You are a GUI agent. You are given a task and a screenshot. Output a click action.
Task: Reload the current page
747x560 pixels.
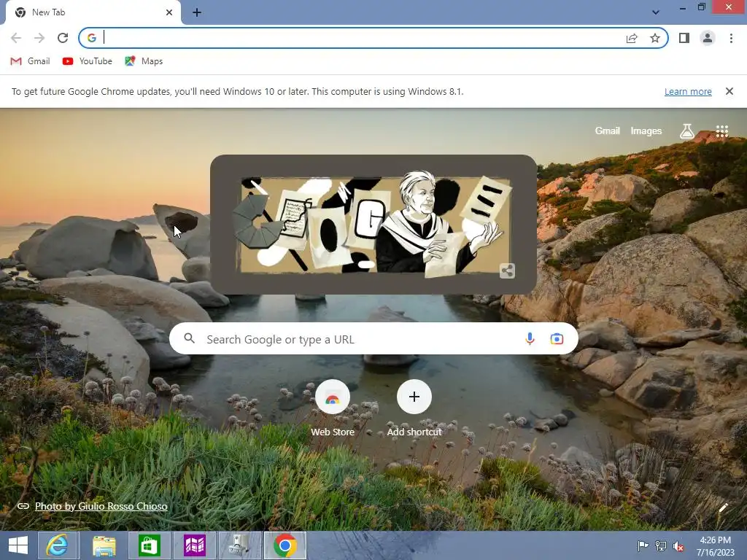63,38
